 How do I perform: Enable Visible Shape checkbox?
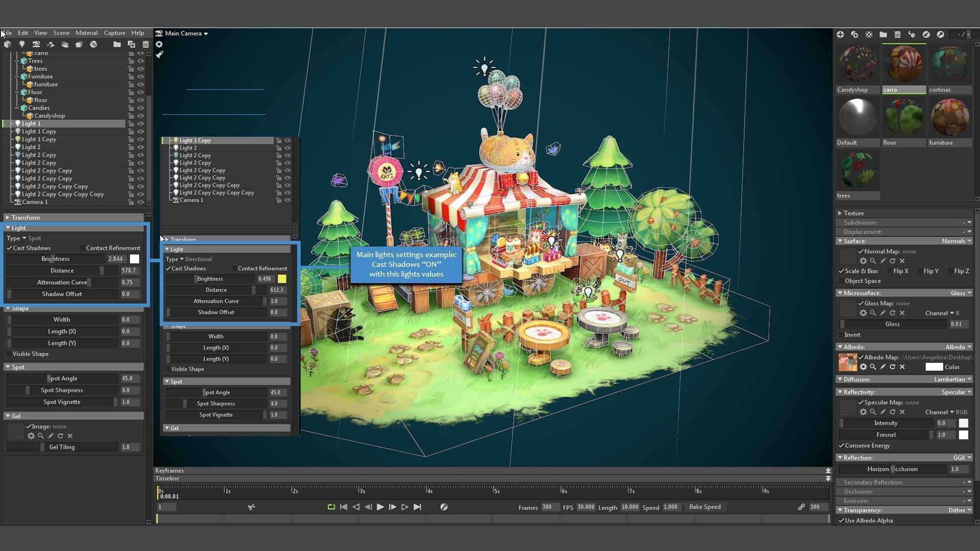pos(9,354)
